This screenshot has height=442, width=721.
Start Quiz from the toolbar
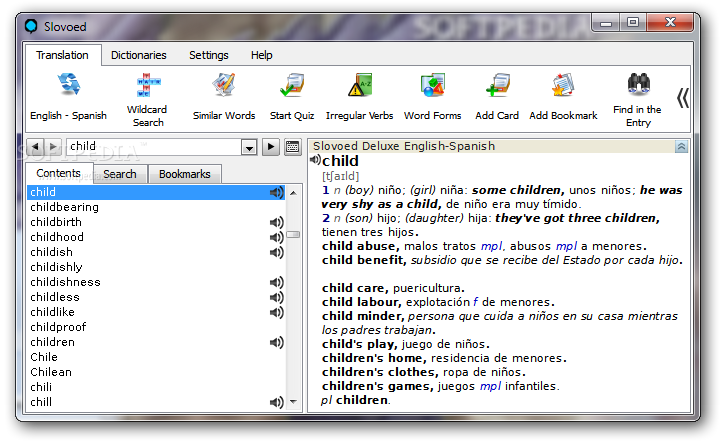(292, 96)
